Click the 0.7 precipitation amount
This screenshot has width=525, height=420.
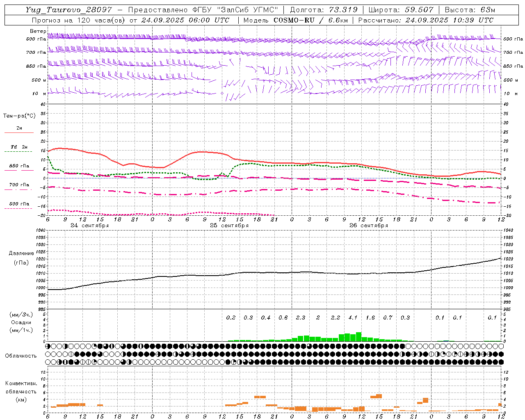tap(388, 317)
